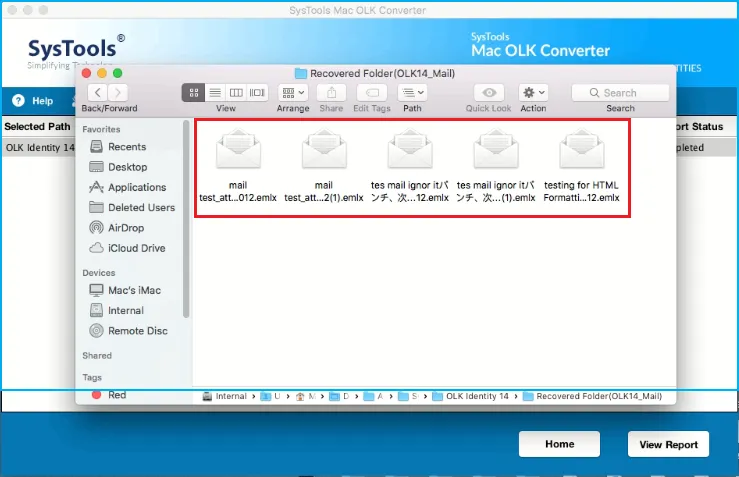Select file tes mail ignor it ...12.emlx

(410, 165)
